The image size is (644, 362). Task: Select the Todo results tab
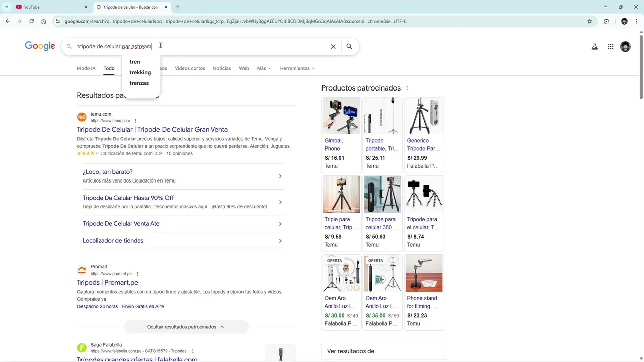click(109, 68)
